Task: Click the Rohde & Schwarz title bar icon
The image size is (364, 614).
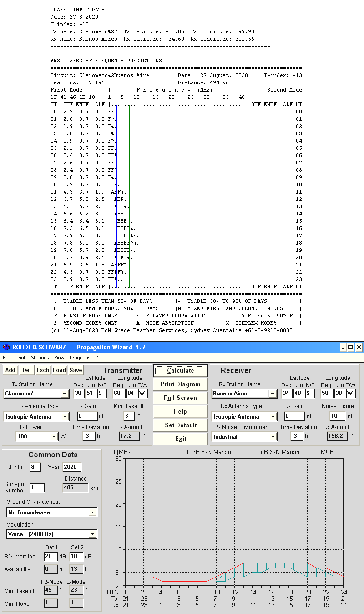Action: pyautogui.click(x=6, y=347)
